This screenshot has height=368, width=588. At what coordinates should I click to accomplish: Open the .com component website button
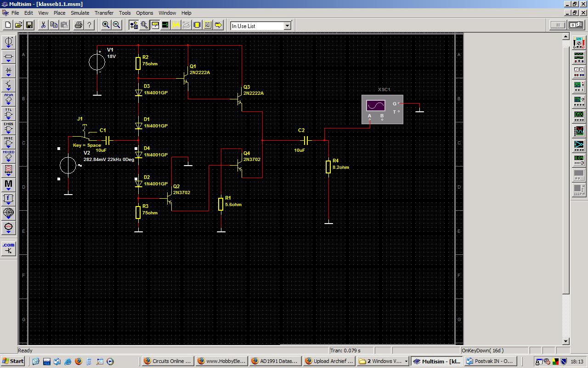[x=9, y=248]
